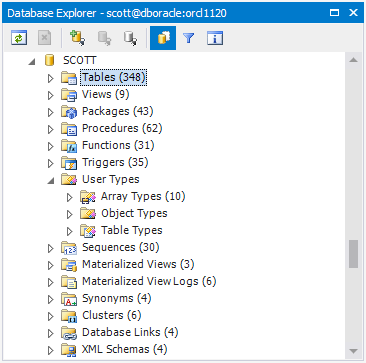Image resolution: width=366 pixels, height=363 pixels.
Task: Select the Functions (31) label
Action: (118, 145)
